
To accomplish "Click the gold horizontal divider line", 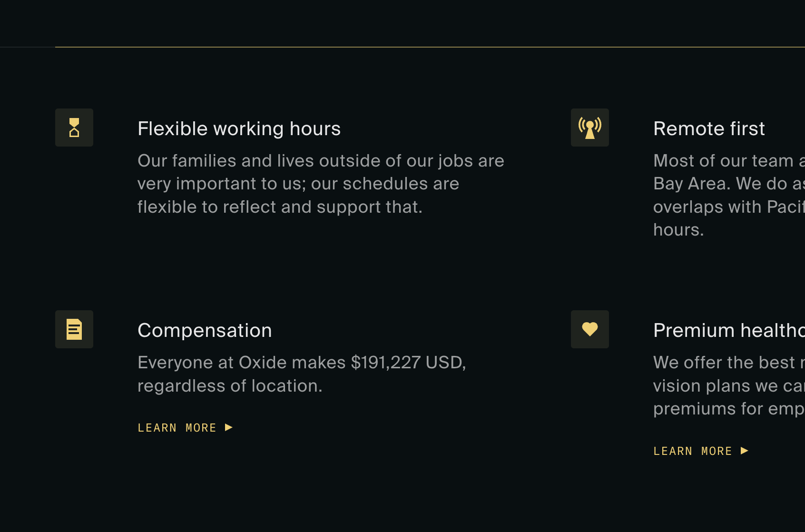I will click(x=428, y=47).
